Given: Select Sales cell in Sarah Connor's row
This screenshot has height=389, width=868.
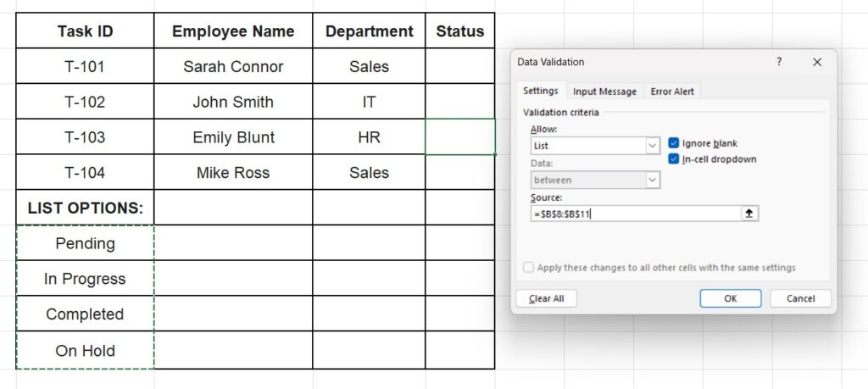Looking at the screenshot, I should (x=370, y=66).
